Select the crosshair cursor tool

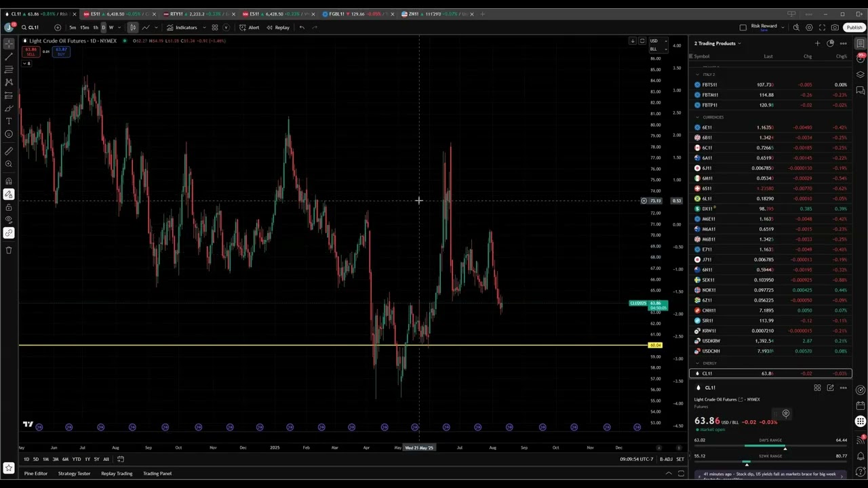(9, 43)
